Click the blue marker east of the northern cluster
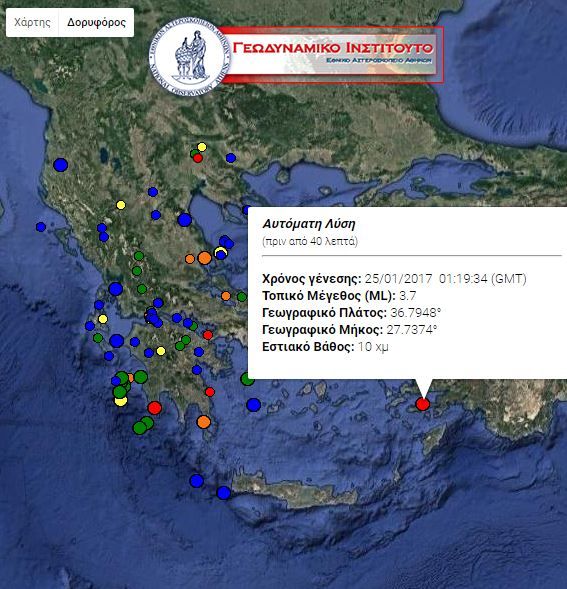Image resolution: width=567 pixels, height=589 pixels. pos(231,158)
